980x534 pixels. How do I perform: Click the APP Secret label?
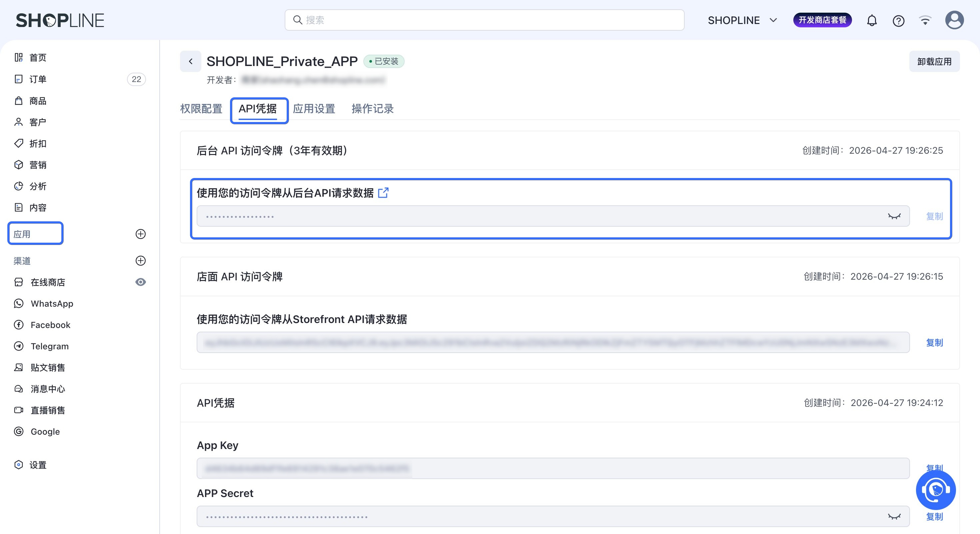[x=225, y=493]
